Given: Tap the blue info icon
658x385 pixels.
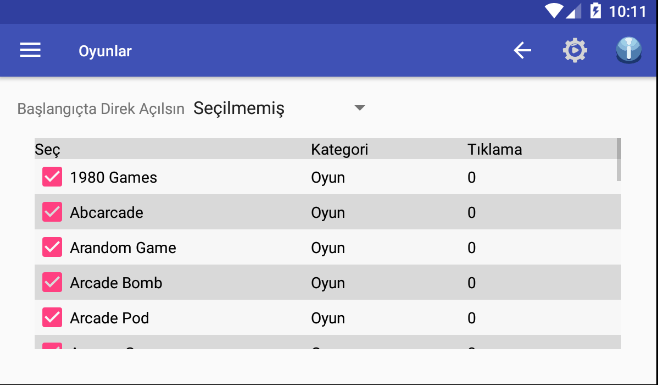Looking at the screenshot, I should (x=628, y=50).
